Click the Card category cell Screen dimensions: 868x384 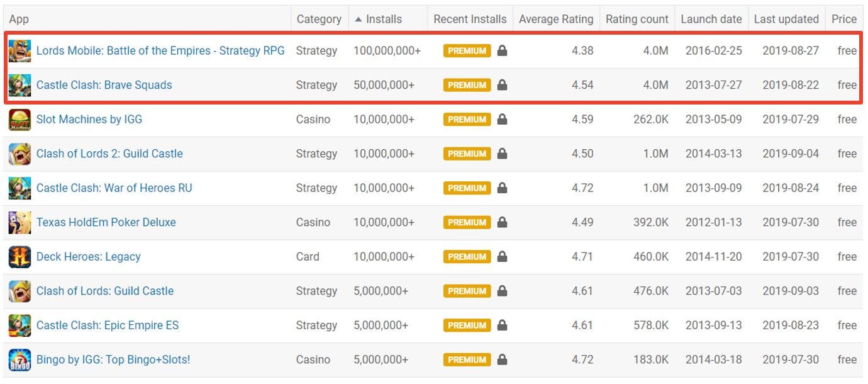(x=308, y=256)
